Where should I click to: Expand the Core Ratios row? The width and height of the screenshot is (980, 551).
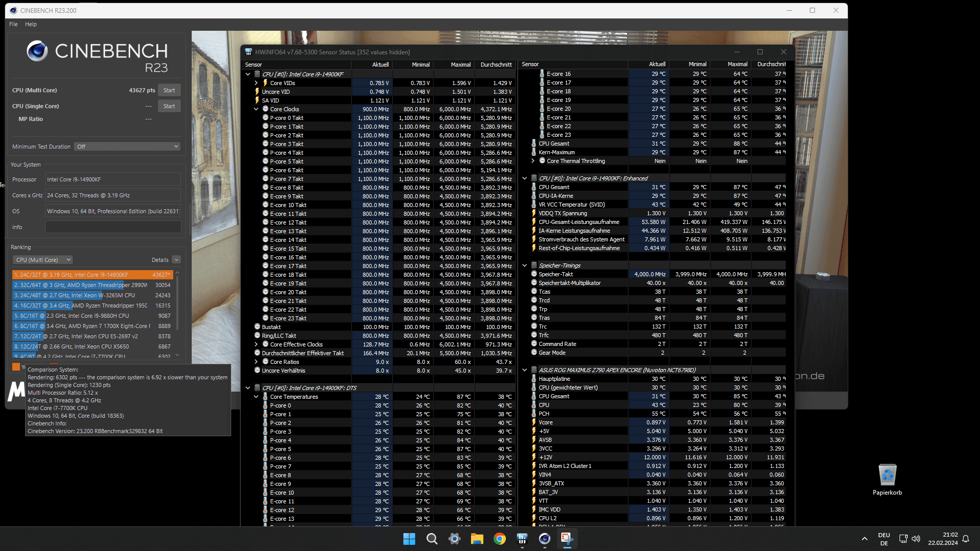tap(256, 362)
